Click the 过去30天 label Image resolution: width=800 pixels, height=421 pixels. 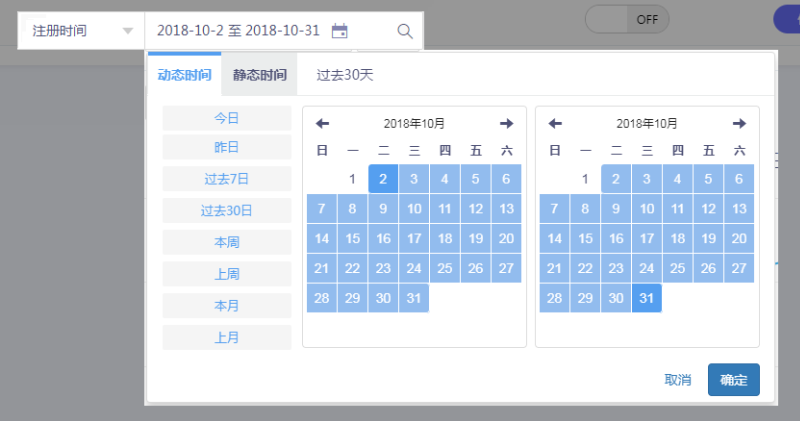click(x=345, y=75)
